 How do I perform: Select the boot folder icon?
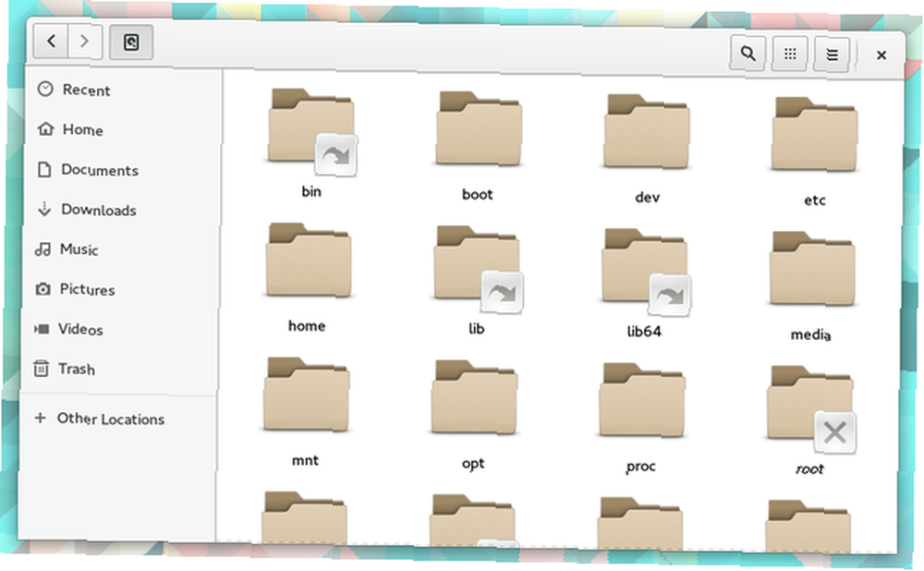[479, 129]
